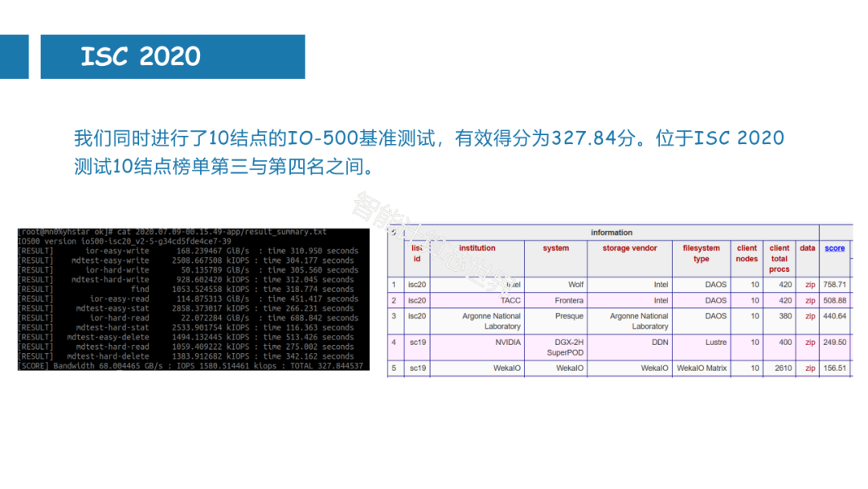Image resolution: width=868 pixels, height=489 pixels.
Task: Select the score value 440.64
Action: click(x=834, y=316)
